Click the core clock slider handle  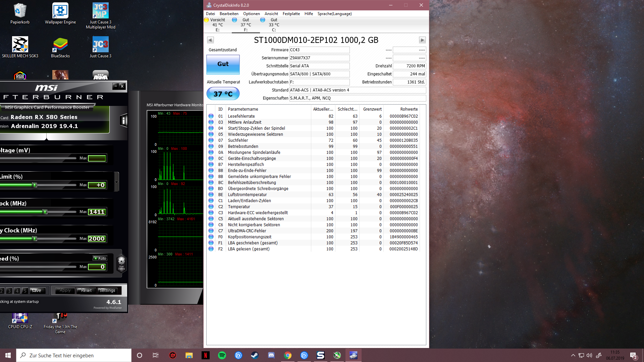[x=45, y=212]
